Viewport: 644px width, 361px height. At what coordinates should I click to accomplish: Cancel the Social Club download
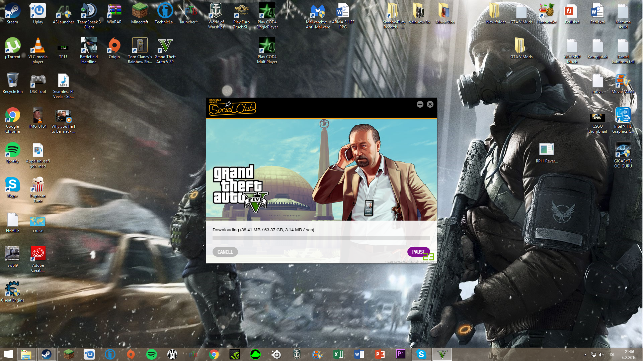click(225, 252)
